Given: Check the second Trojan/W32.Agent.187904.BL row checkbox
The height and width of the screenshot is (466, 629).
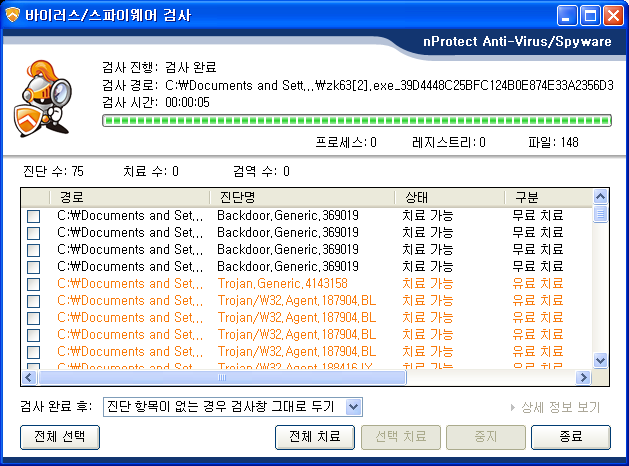Looking at the screenshot, I should [x=34, y=318].
